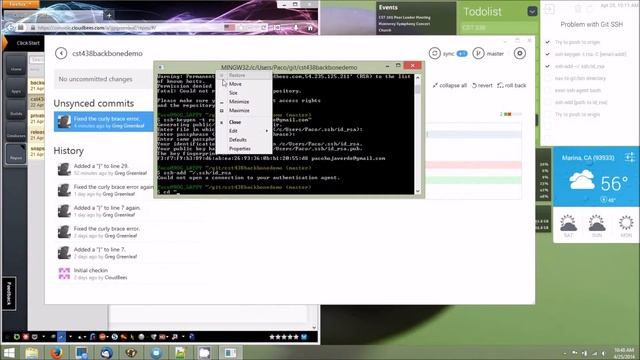Open commit "Added a '}' to line 29"
This screenshot has width=640, height=360.
tap(104, 169)
